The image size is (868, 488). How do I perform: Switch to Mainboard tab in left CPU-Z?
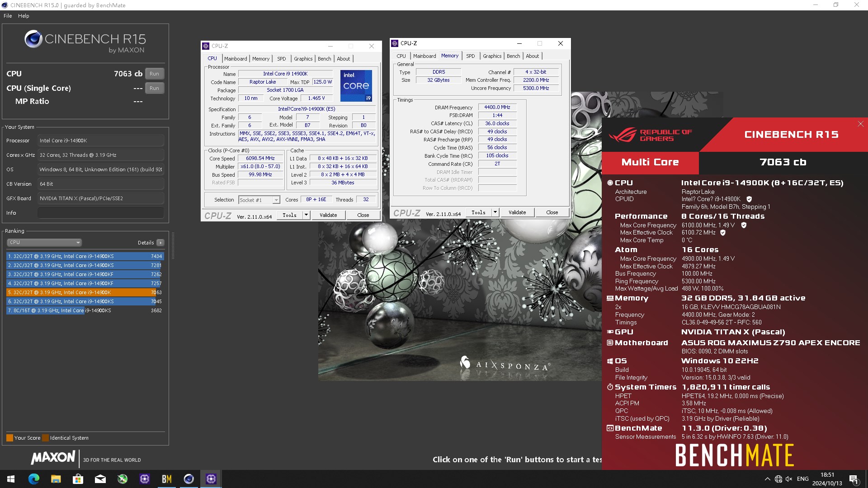point(236,59)
